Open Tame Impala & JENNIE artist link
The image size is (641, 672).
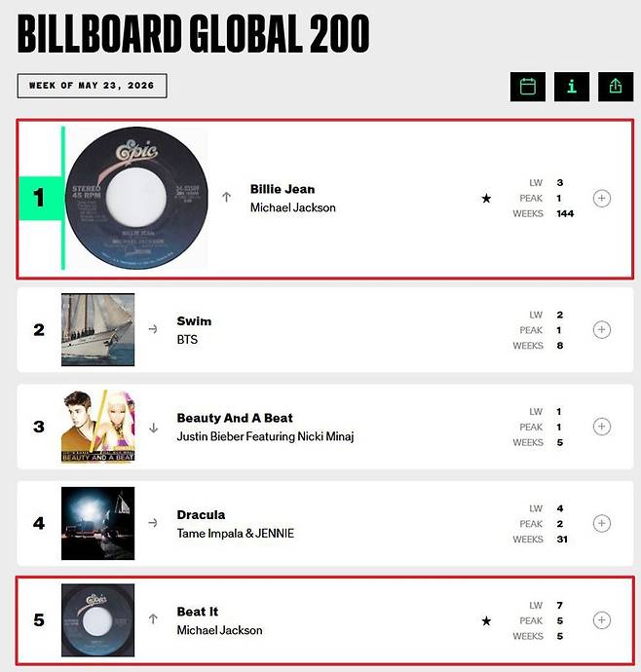[x=236, y=533]
